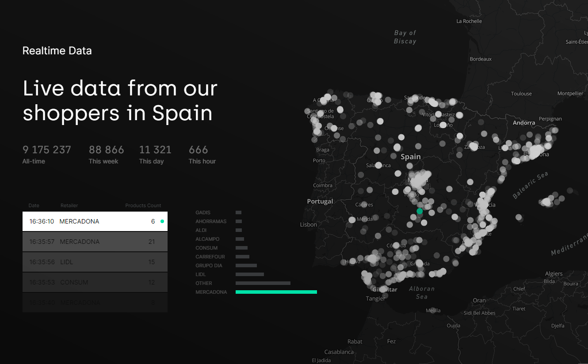This screenshot has width=588, height=364.
Task: Click the ALDI chart label
Action: pos(201,230)
